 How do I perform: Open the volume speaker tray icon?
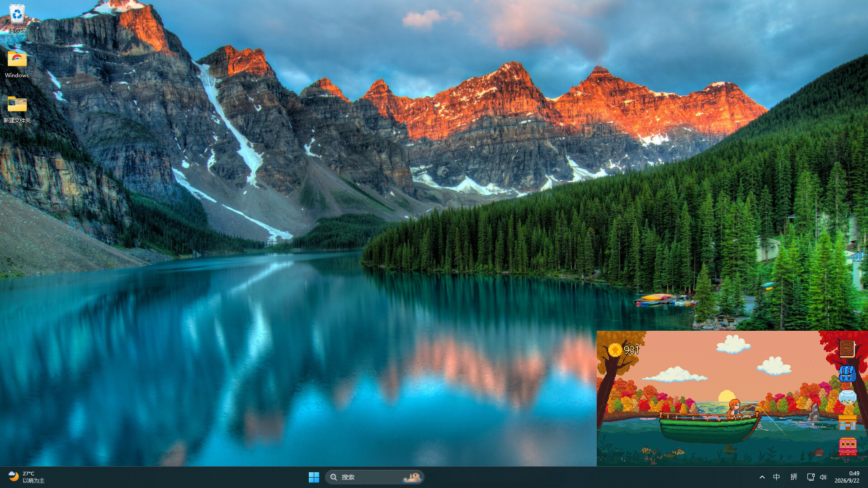[823, 477]
